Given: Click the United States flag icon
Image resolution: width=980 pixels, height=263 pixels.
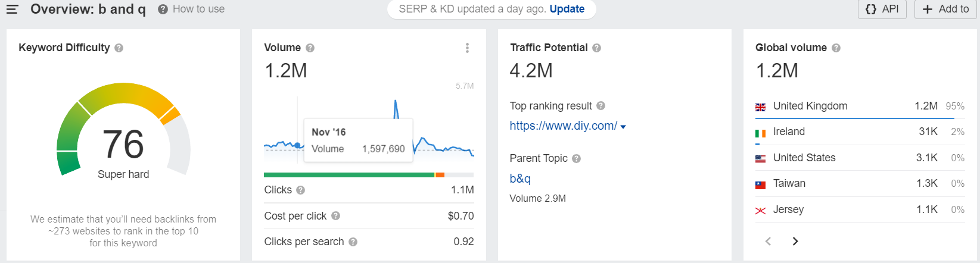Looking at the screenshot, I should point(760,159).
